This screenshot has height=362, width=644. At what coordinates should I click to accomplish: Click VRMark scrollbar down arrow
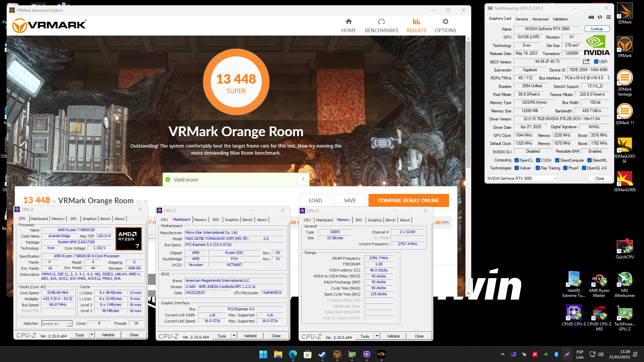click(x=468, y=294)
